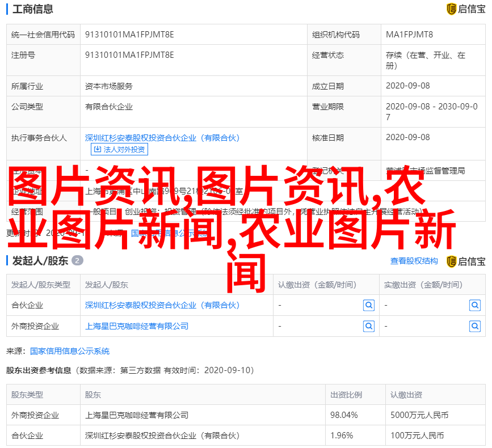492x448 pixels.
Task: Click the 统一社会信用代码 label cell
Action: [x=43, y=35]
